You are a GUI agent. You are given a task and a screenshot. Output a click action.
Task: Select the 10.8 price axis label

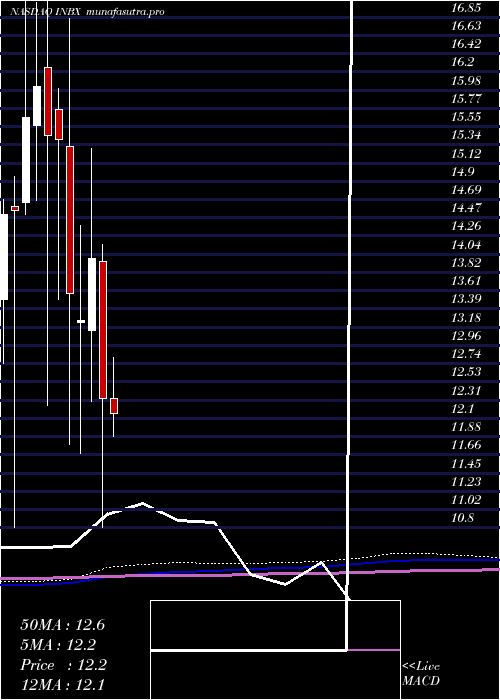(x=462, y=518)
